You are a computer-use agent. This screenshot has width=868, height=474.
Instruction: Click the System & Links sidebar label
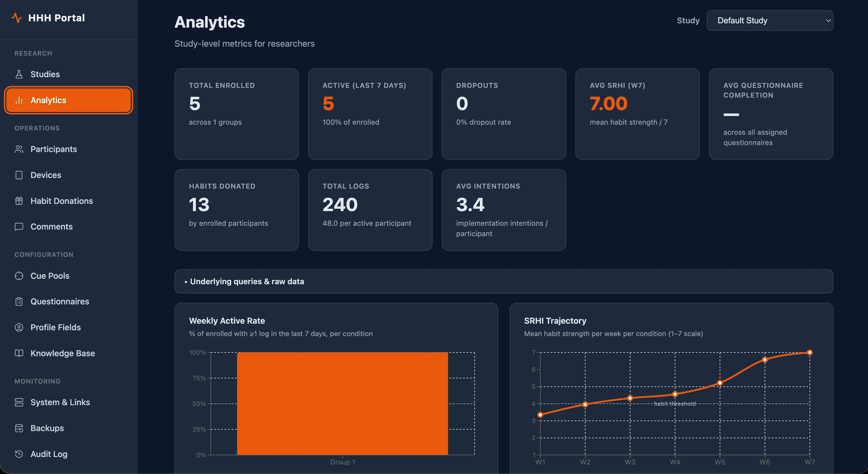coord(60,402)
